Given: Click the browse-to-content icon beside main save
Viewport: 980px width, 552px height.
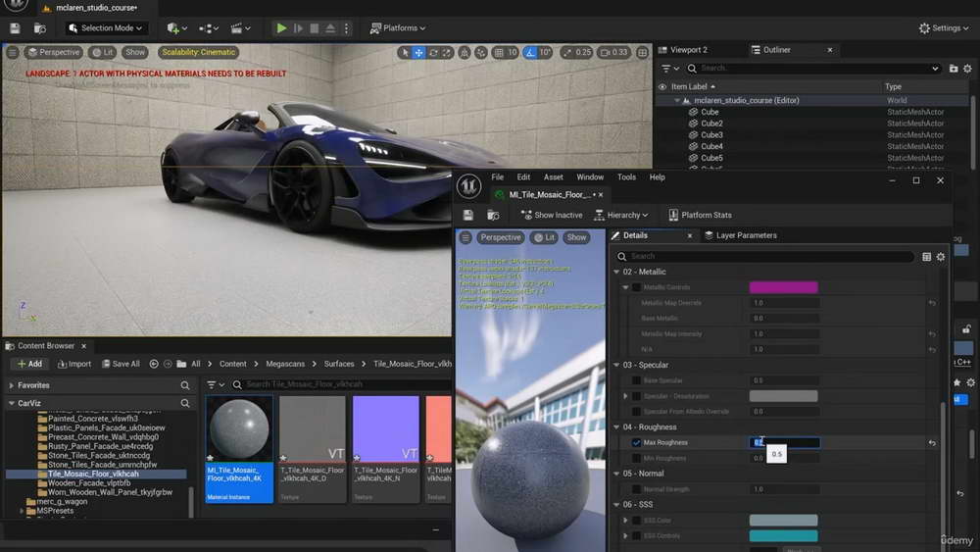Looking at the screenshot, I should (x=40, y=28).
